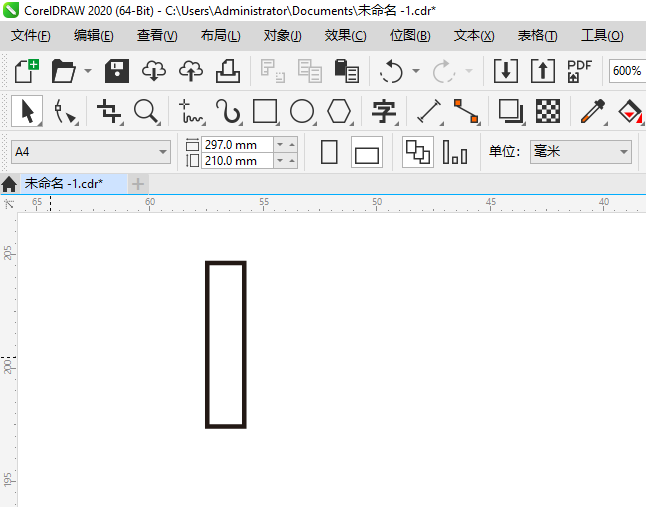The image size is (646, 507).
Task: Click the cloud download icon
Action: click(154, 71)
